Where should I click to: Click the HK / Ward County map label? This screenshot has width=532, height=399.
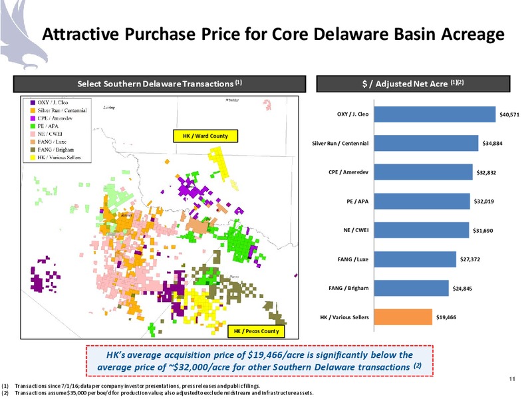coord(205,136)
